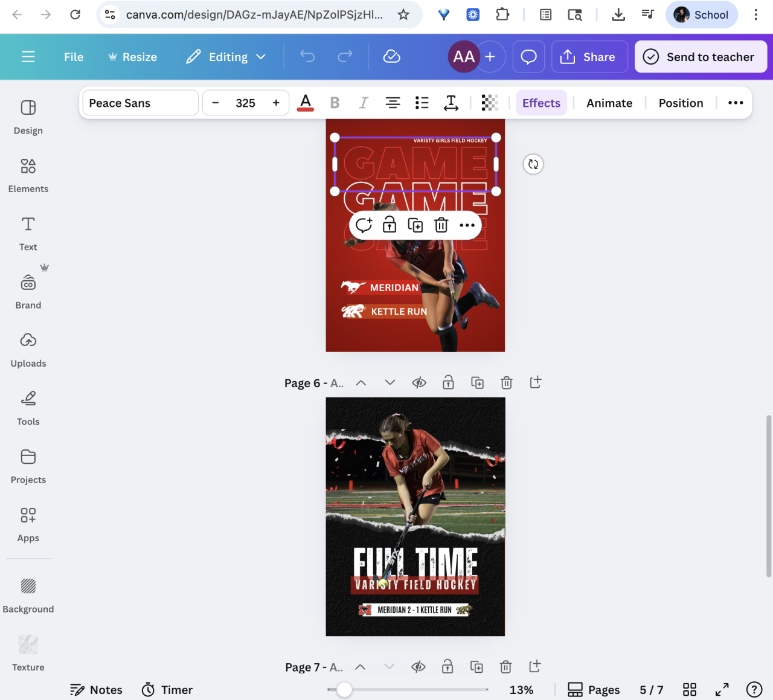Open the Design panel

tap(28, 117)
